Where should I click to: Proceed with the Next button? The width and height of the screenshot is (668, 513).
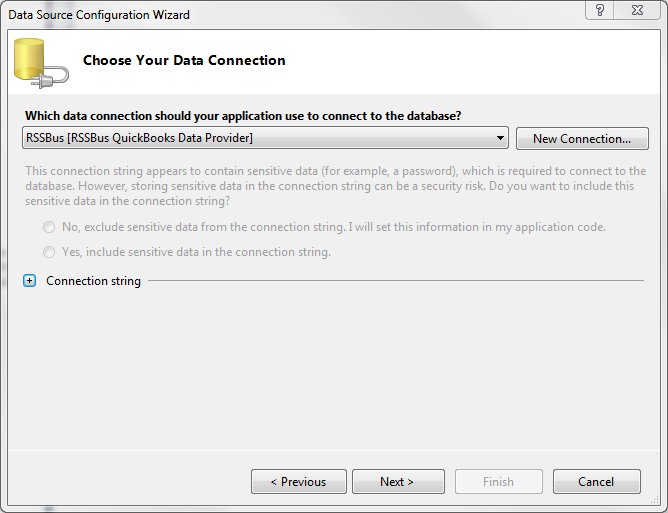397,482
